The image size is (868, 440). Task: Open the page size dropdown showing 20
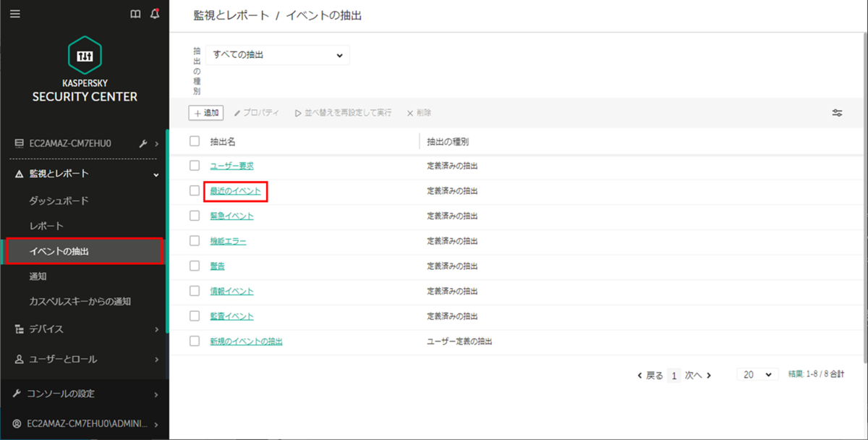coord(757,375)
